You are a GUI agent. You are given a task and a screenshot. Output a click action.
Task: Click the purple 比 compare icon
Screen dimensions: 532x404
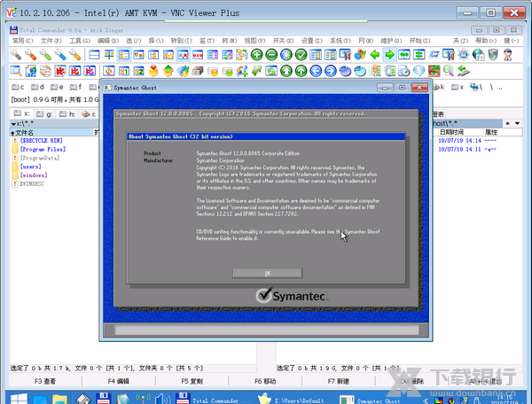(90, 71)
